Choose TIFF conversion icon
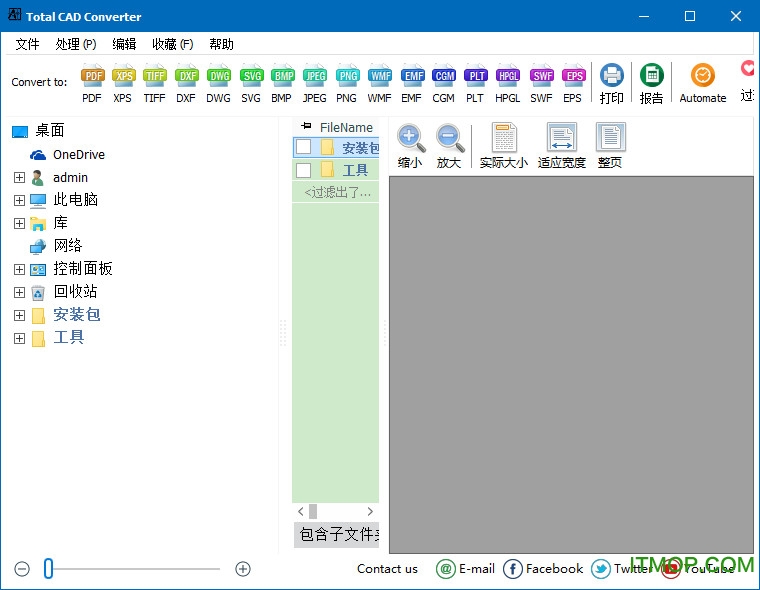 click(155, 83)
